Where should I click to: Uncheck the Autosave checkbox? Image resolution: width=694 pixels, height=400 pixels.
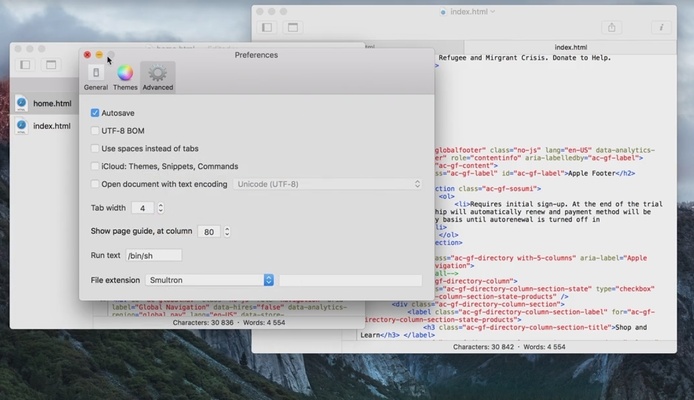point(95,113)
